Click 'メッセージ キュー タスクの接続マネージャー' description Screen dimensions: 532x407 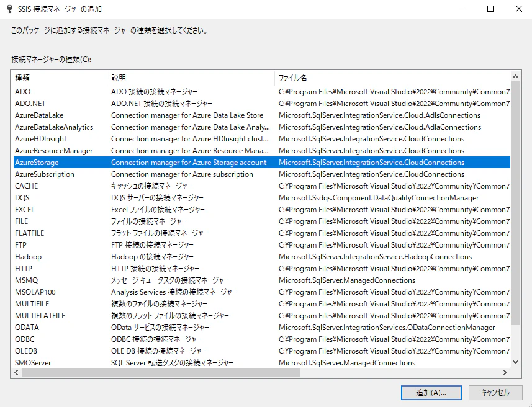point(169,280)
